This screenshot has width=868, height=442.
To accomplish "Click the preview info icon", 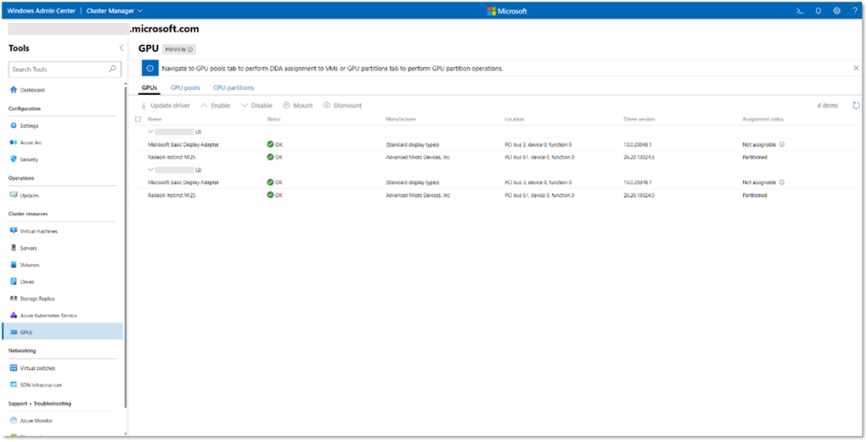I will coord(190,49).
